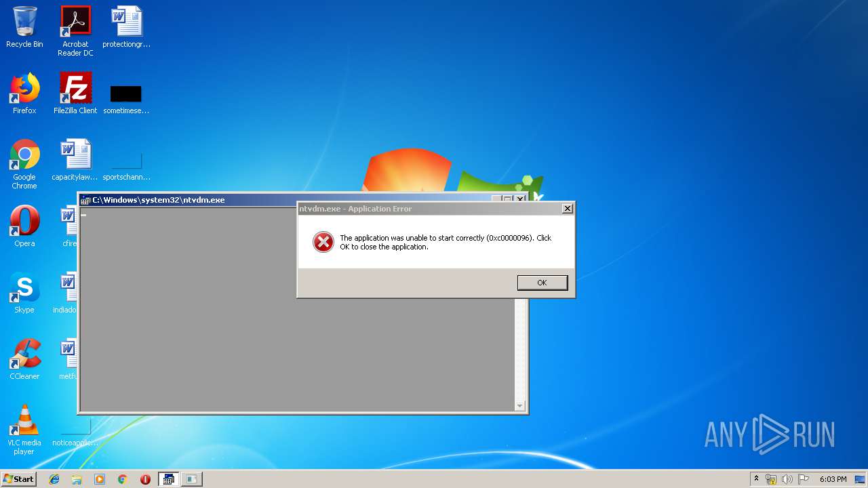This screenshot has height=488, width=868.
Task: Close the ntvdm.exe Application Error dialog
Action: (568, 209)
